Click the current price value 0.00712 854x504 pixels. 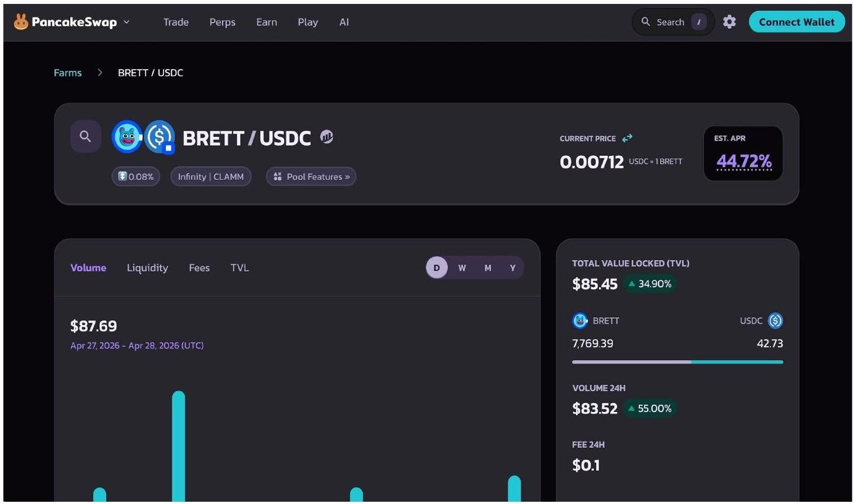coord(592,162)
